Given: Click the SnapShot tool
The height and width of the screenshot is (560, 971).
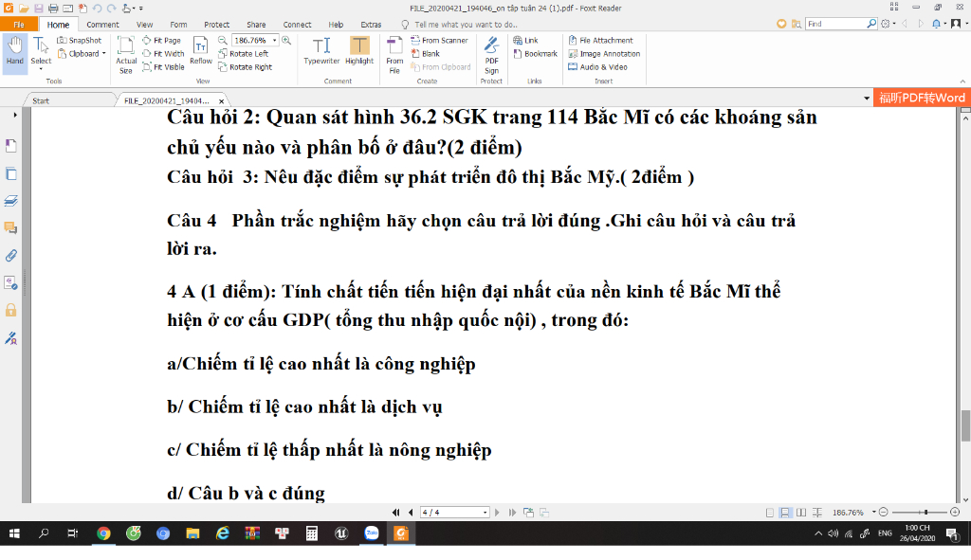Looking at the screenshot, I should [80, 40].
